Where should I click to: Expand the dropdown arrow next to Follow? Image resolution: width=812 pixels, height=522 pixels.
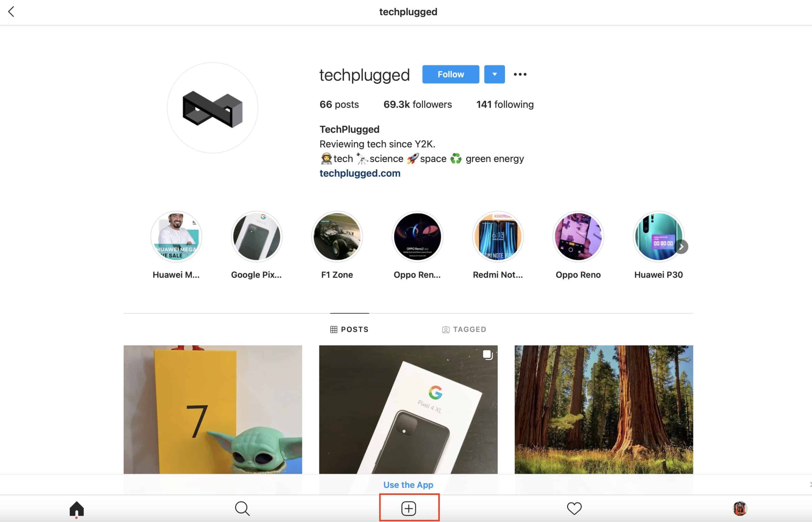click(494, 74)
